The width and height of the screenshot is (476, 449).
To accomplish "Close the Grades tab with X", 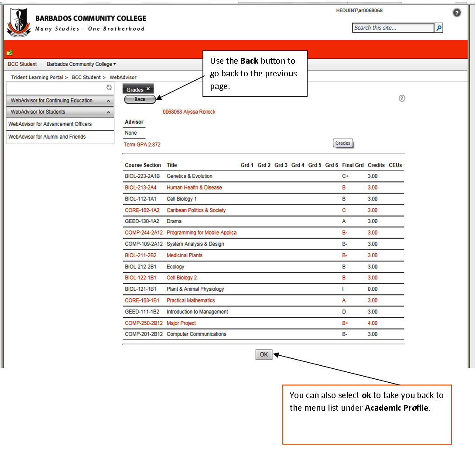I will pos(148,89).
